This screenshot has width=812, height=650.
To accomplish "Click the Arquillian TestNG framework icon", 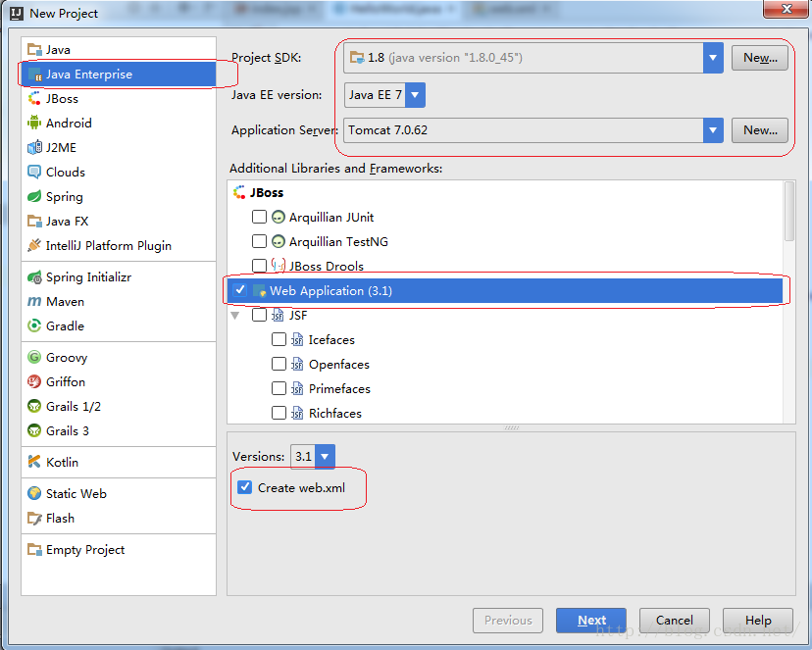I will point(279,242).
